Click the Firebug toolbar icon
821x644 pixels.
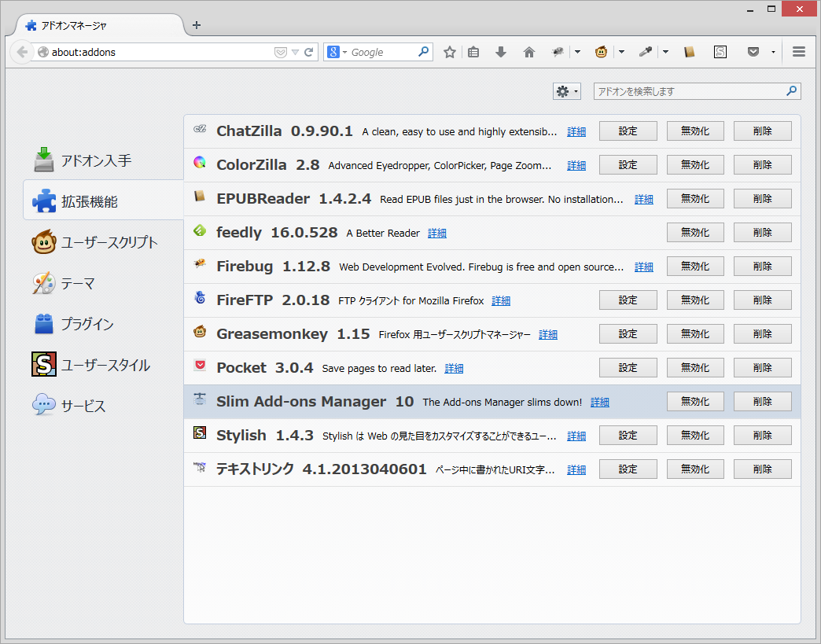558,52
